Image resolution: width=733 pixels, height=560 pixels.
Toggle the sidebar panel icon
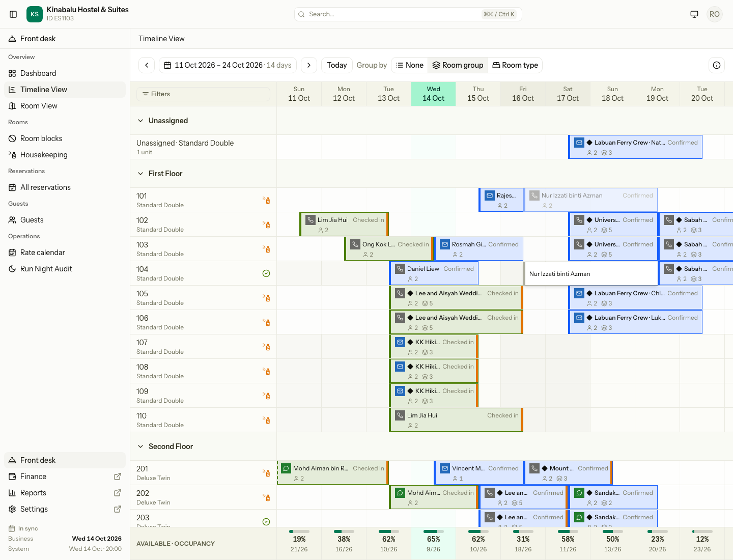[x=14, y=14]
